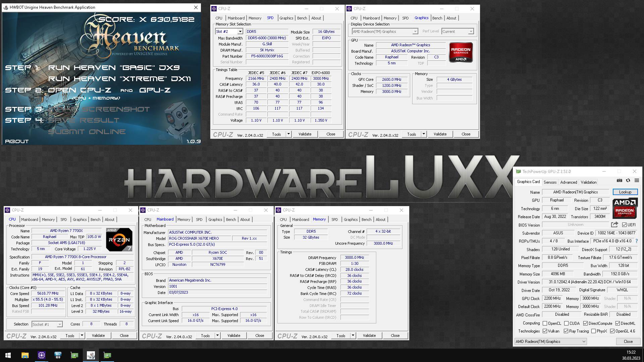Open the GPU-Z hamburger menu
The image size is (644, 362).
coord(637,181)
